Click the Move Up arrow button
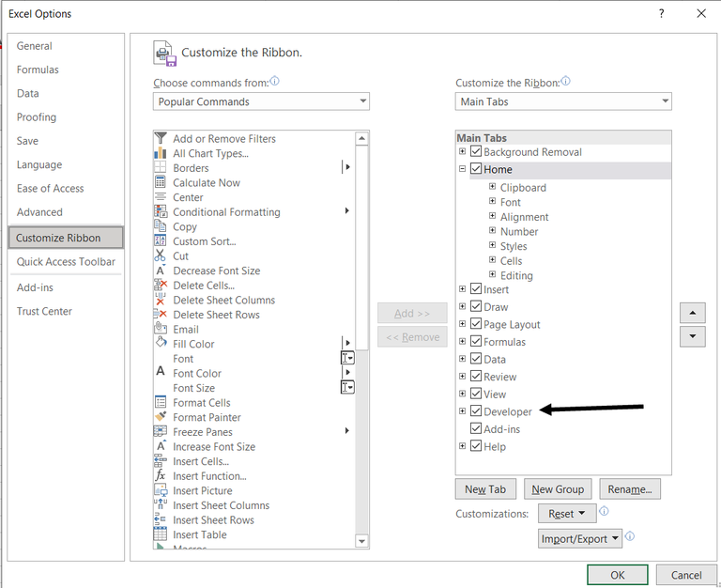This screenshot has height=588, width=721. [x=693, y=313]
